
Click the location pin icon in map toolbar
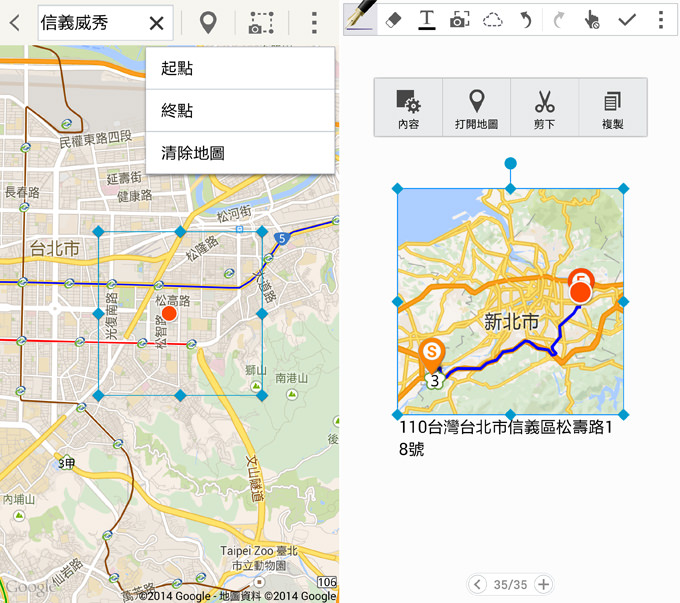pos(208,23)
